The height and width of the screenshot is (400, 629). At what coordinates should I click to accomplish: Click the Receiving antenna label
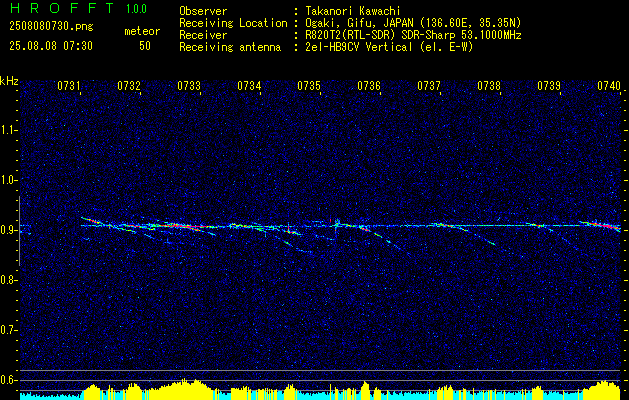click(x=230, y=47)
